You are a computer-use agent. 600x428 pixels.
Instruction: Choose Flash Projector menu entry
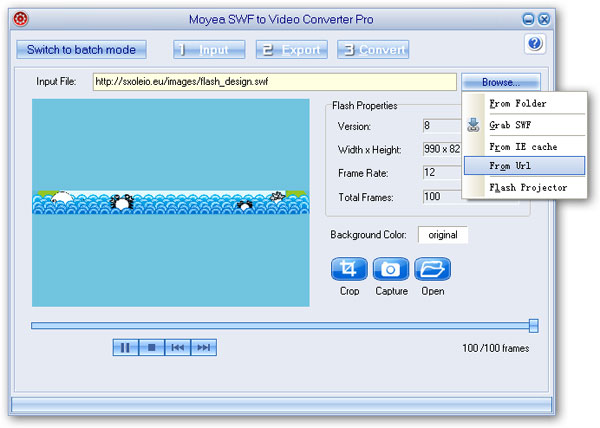525,187
